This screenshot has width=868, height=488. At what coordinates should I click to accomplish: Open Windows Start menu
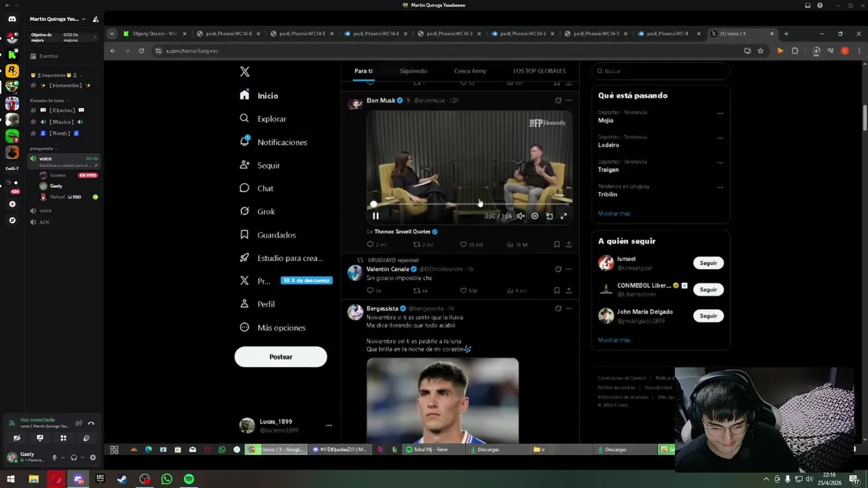coord(11,479)
